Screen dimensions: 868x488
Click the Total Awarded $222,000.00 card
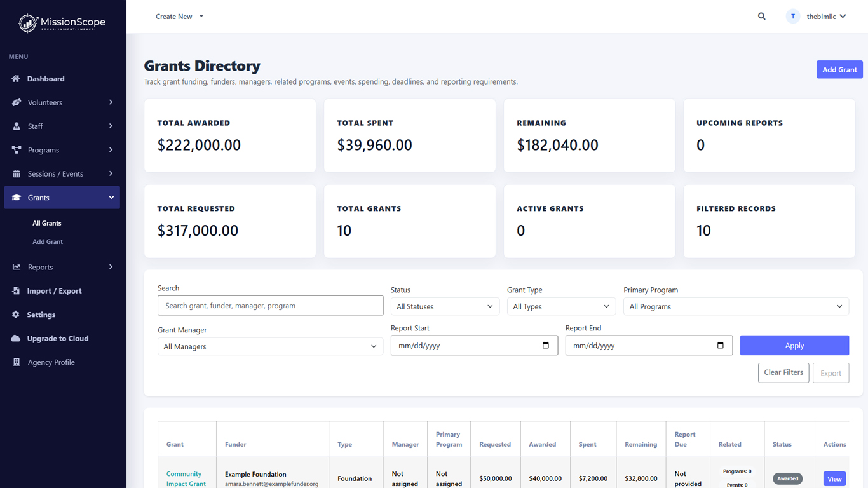(230, 135)
